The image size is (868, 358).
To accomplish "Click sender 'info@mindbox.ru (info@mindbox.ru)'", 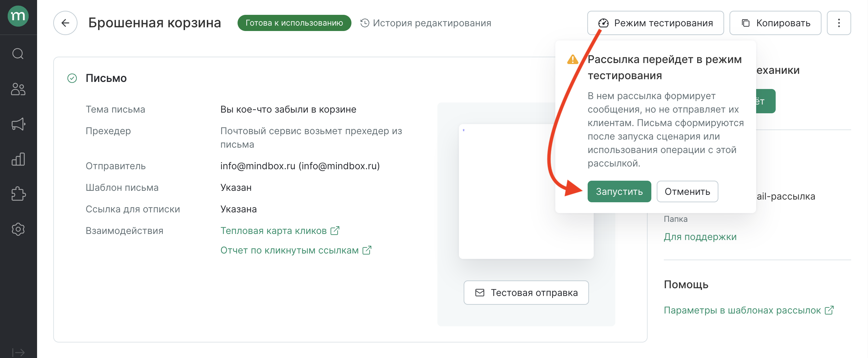I will tap(300, 166).
